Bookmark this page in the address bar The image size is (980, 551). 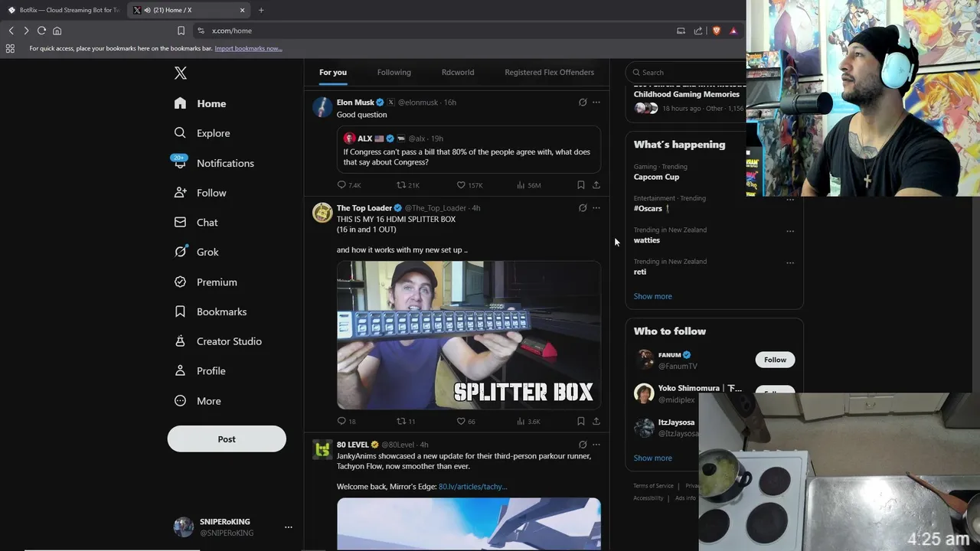[181, 31]
